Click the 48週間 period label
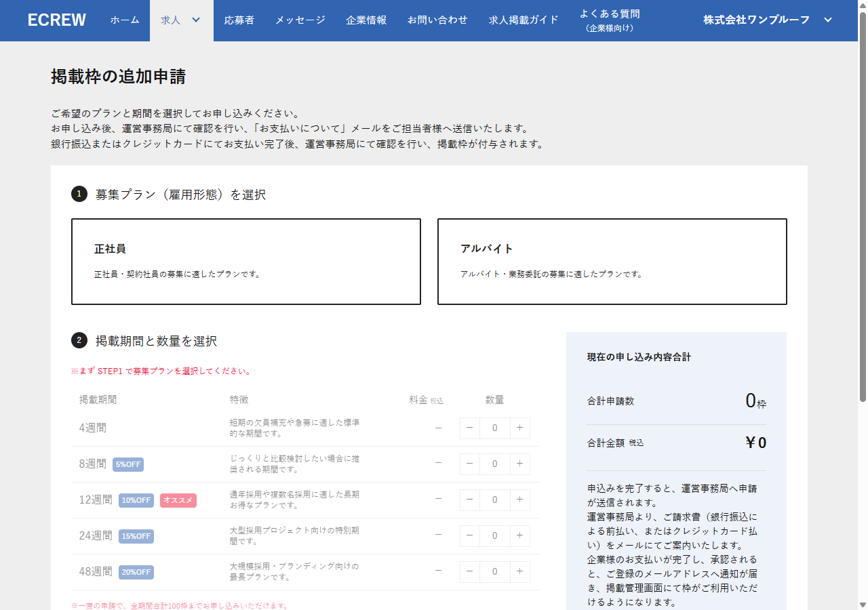The image size is (868, 610). [96, 572]
